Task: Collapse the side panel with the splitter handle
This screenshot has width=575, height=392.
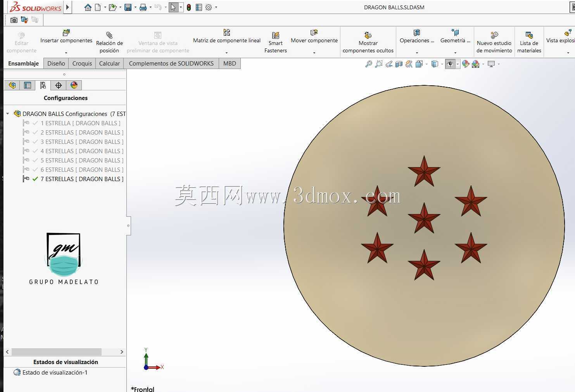Action: click(128, 226)
